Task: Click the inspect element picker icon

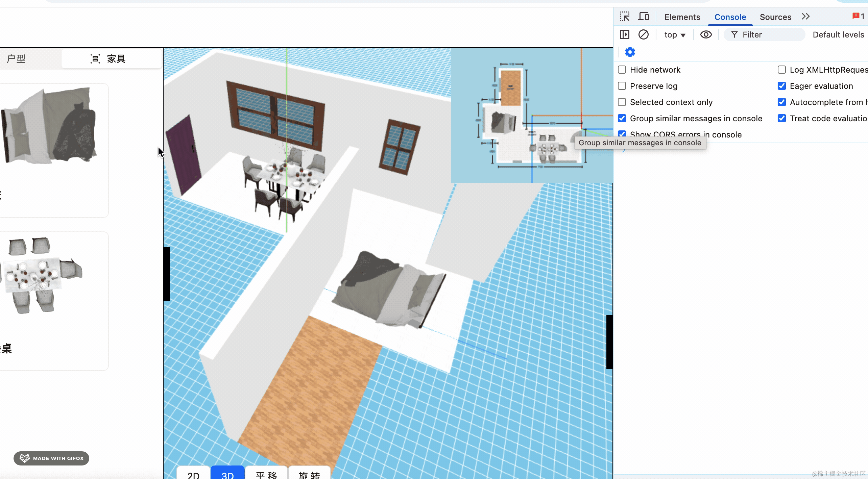Action: pyautogui.click(x=624, y=17)
